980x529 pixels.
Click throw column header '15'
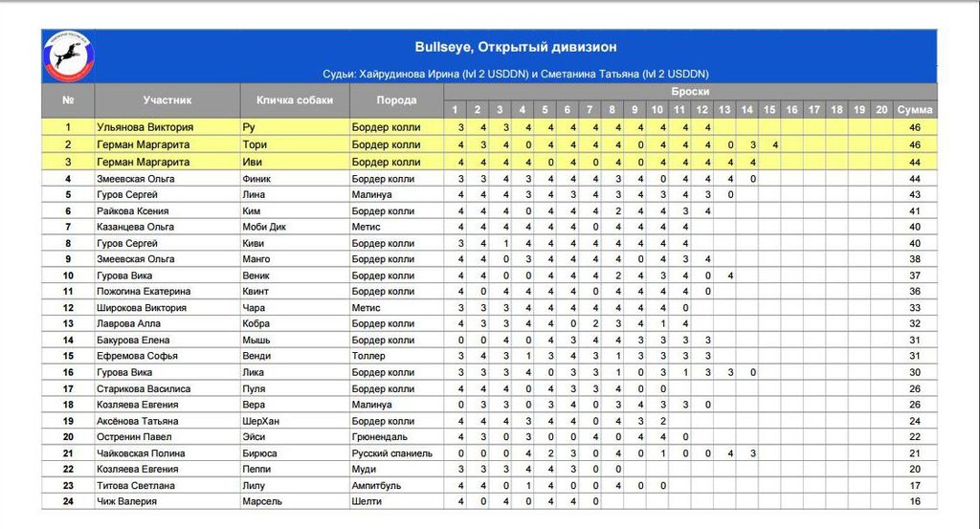click(x=768, y=110)
